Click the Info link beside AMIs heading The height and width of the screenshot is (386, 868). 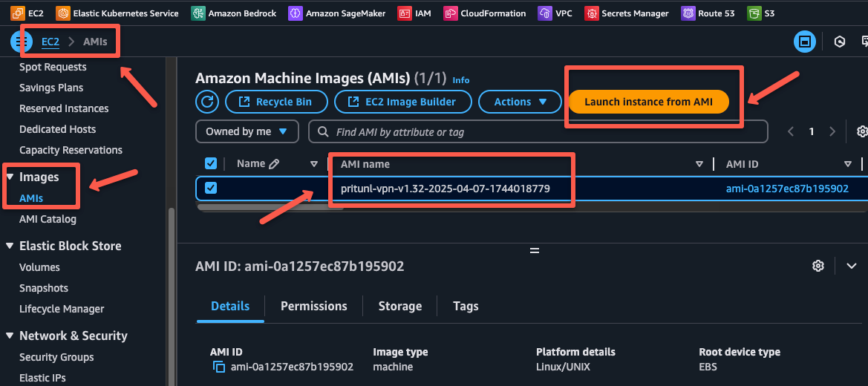point(460,80)
